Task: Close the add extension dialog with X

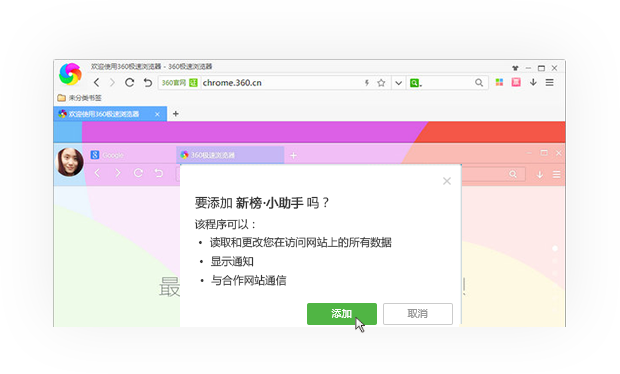Action: [447, 181]
